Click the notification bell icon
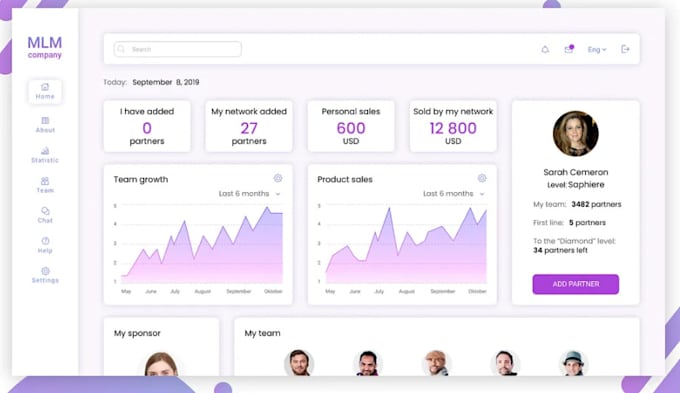Image resolution: width=680 pixels, height=393 pixels. (545, 49)
